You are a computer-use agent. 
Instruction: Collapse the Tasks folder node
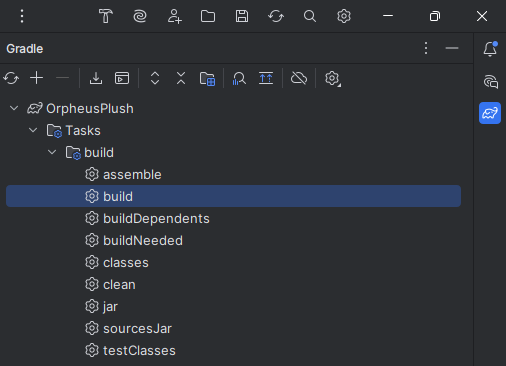coord(33,130)
